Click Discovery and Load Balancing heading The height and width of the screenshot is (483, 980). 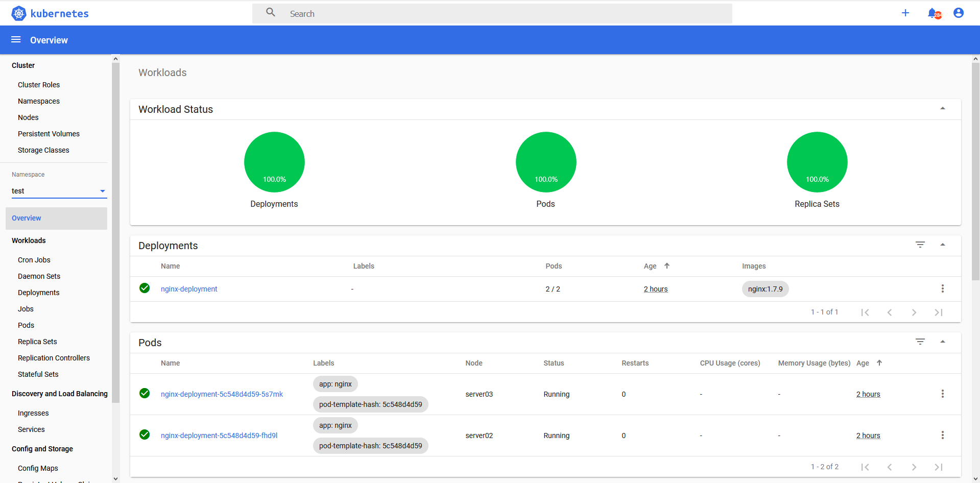(x=60, y=394)
